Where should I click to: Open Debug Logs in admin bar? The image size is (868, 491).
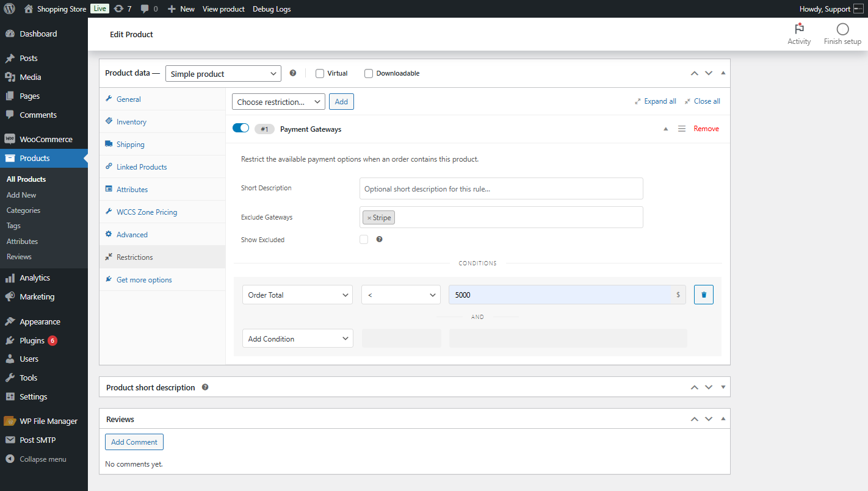pos(272,9)
